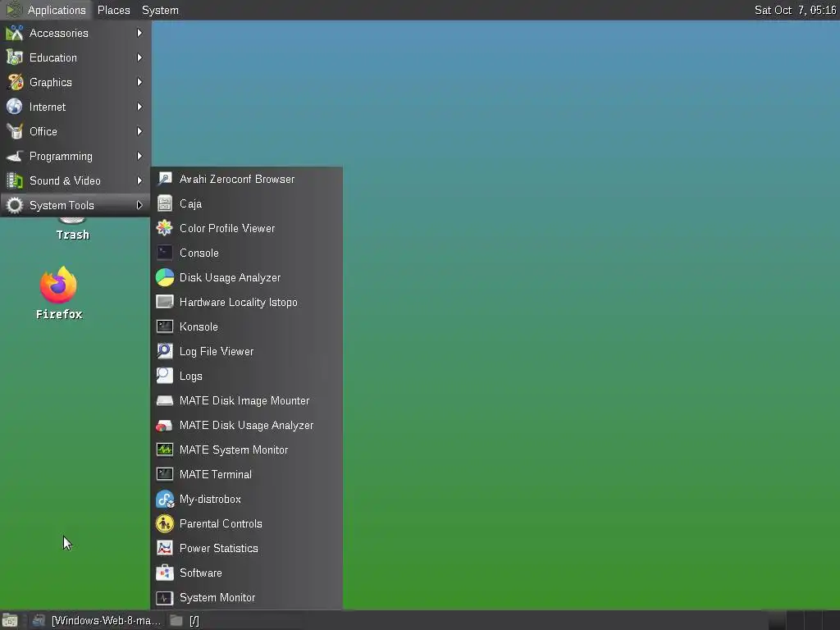Screen dimensions: 840x630
Task: Click 'MATE Terminal' label
Action: (x=216, y=475)
